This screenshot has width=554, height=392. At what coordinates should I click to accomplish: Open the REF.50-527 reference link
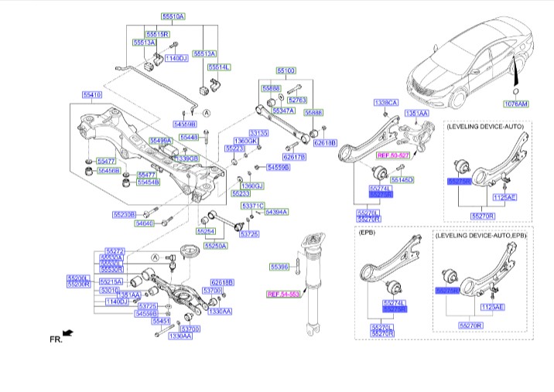[x=393, y=155]
